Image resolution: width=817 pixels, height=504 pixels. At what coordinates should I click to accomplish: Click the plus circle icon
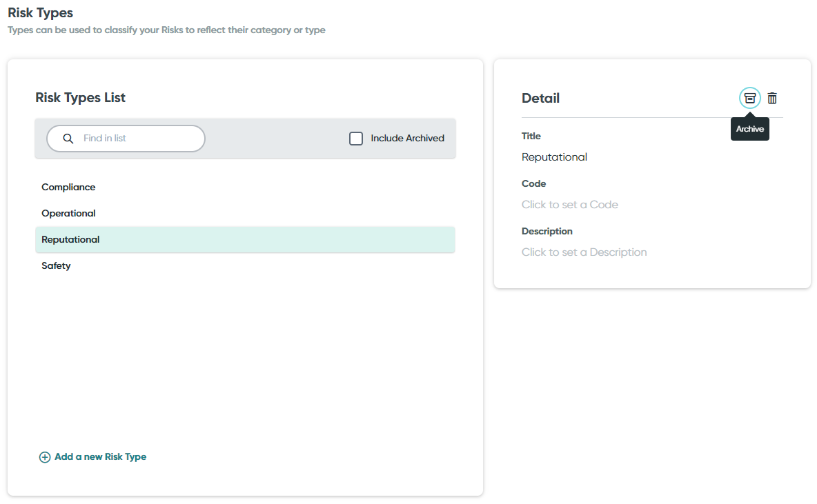(45, 457)
